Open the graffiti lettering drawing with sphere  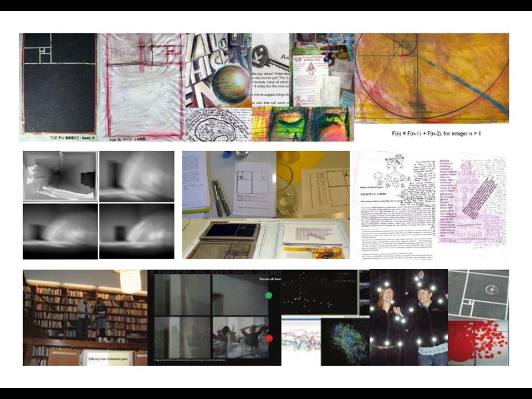point(218,70)
